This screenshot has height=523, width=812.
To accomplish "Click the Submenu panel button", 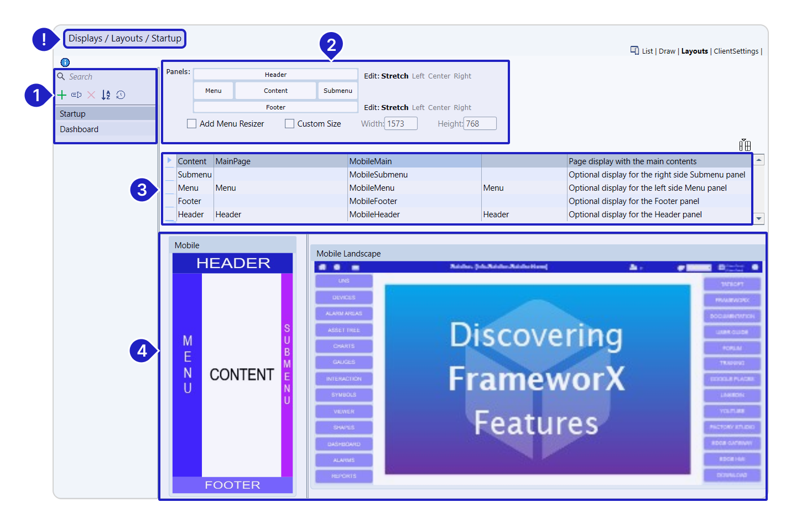I will tap(337, 91).
